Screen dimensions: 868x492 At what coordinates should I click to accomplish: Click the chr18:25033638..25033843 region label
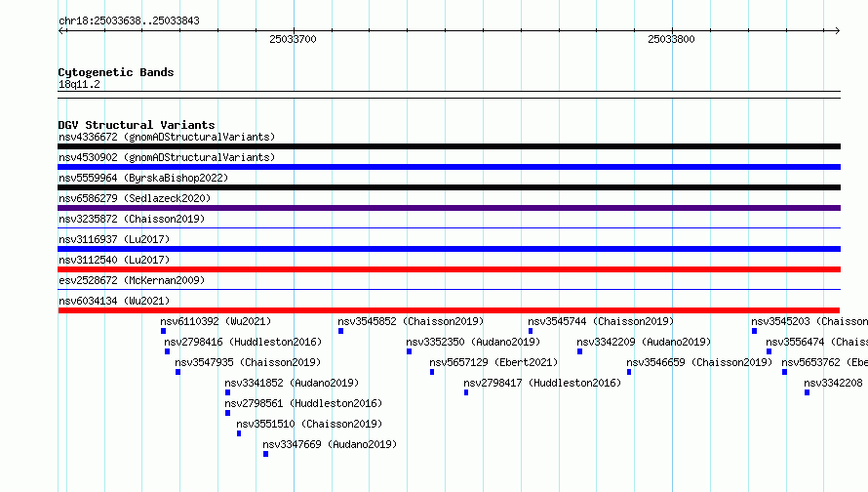(x=129, y=20)
